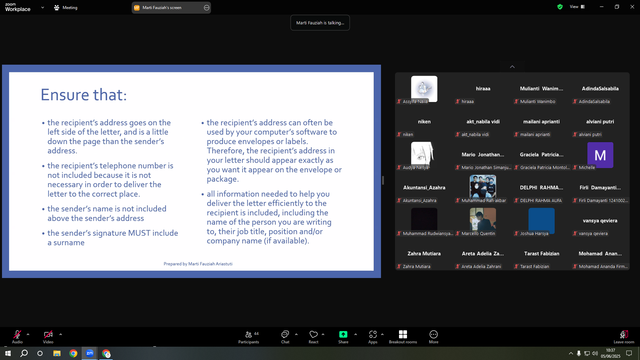Click the muted mic icon next to Zahra Mutiara
Screen dimensions: 640x360
tap(399, 267)
